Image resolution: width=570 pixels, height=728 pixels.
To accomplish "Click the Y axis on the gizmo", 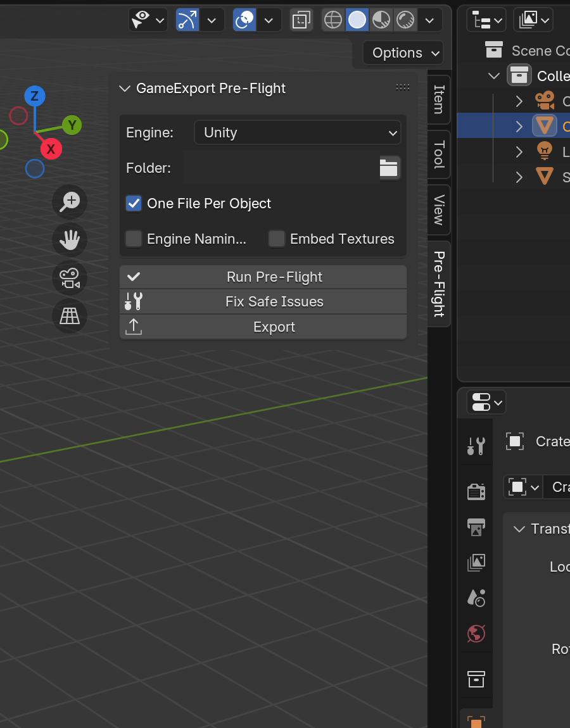I will [72, 125].
